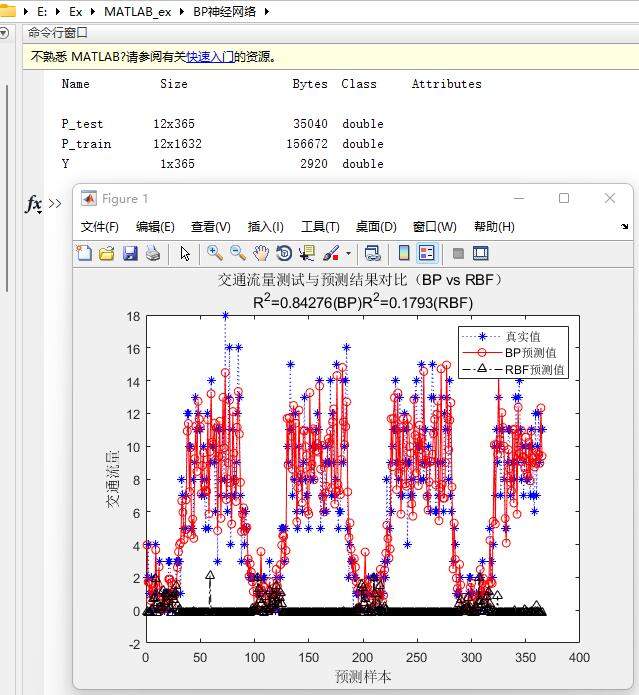The height and width of the screenshot is (695, 639).
Task: Click the New Figure toolbar icon
Action: pyautogui.click(x=85, y=254)
